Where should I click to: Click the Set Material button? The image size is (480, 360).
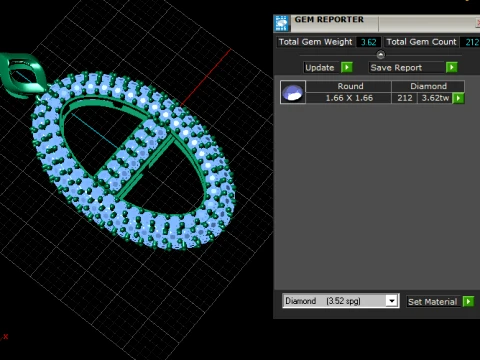[x=433, y=302]
